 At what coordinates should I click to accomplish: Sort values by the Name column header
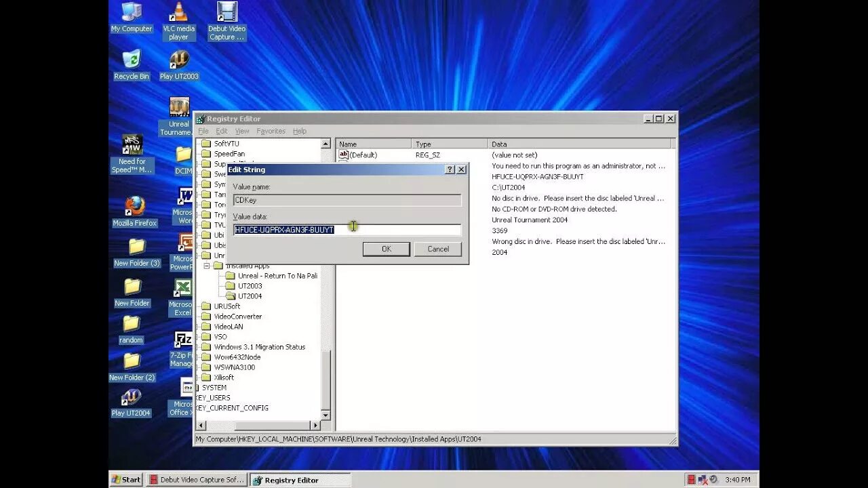[374, 144]
